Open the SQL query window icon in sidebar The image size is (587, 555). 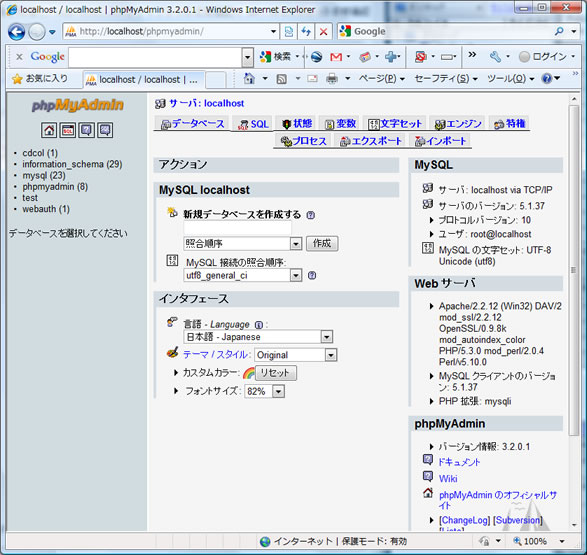[68, 130]
